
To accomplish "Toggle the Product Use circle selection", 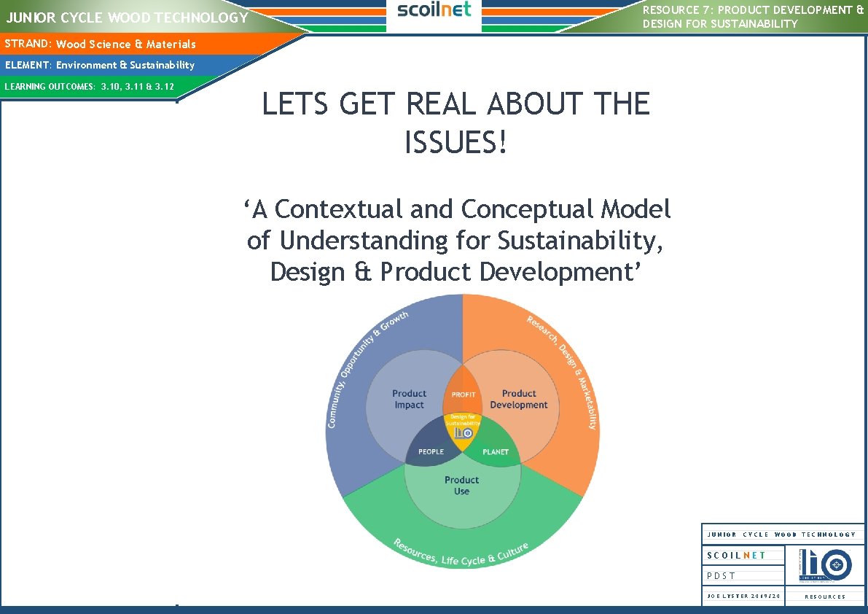I will 462,485.
